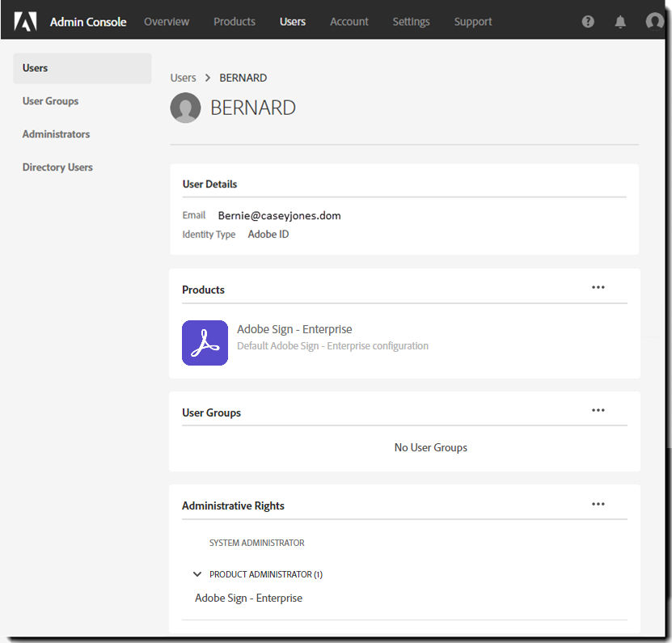Click the User Groups section heading

pos(211,412)
